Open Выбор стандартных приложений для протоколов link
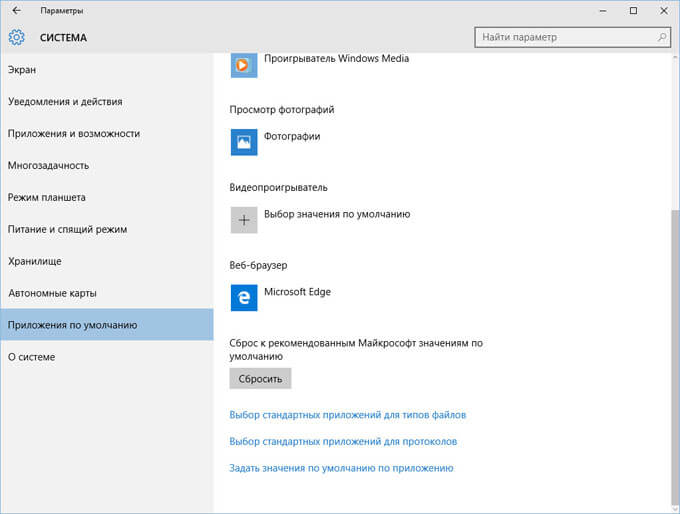The image size is (680, 514). [x=343, y=441]
